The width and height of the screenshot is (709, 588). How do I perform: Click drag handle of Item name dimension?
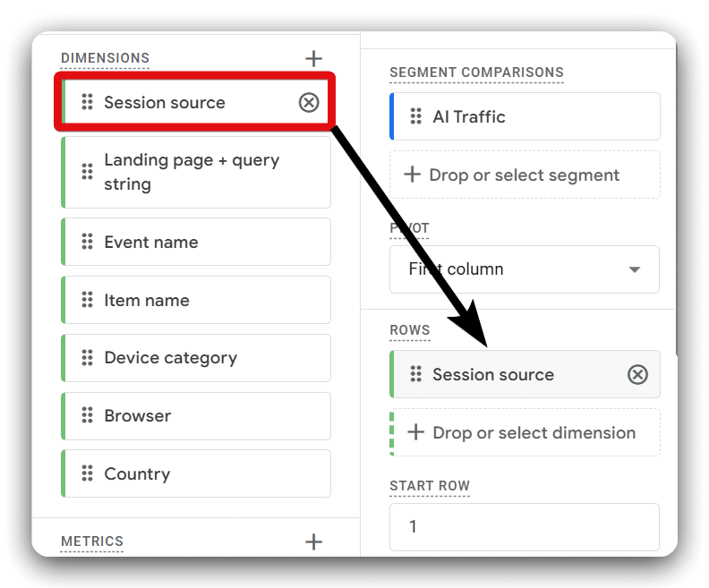87,301
